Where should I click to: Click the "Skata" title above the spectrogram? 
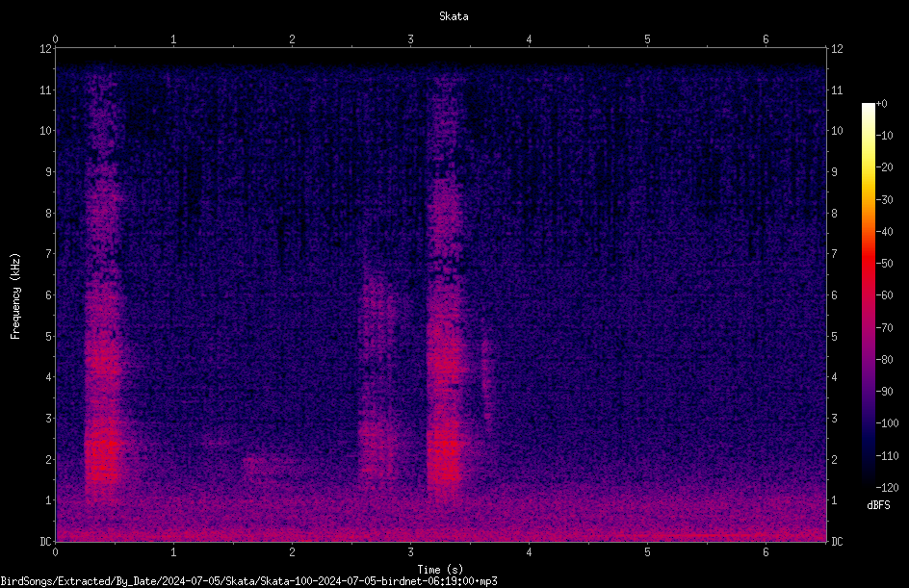(454, 16)
